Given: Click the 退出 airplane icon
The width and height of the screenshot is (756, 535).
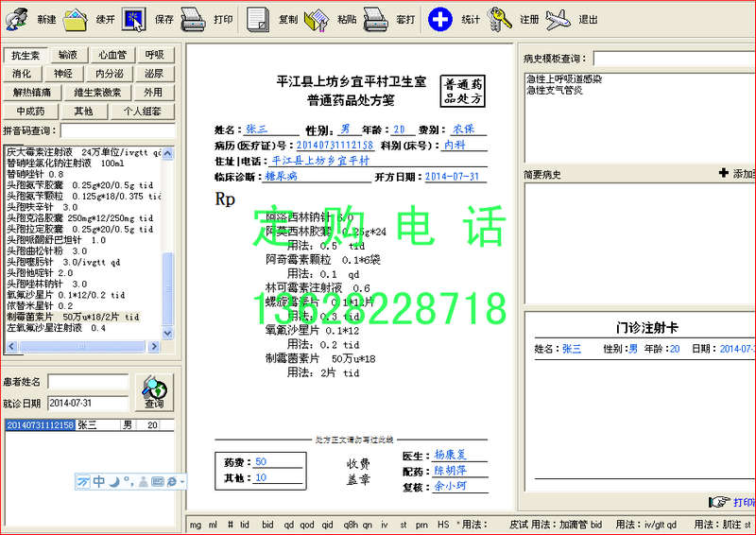Looking at the screenshot, I should 558,20.
